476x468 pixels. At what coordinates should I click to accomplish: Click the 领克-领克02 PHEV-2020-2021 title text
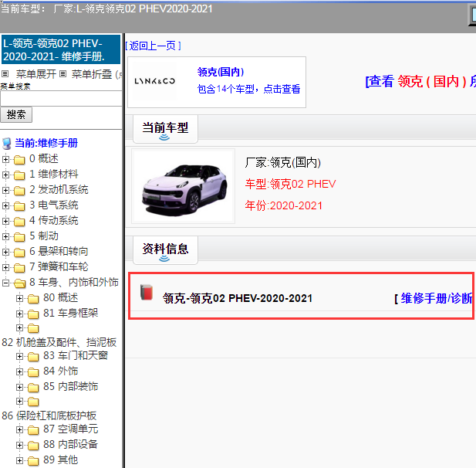tap(238, 298)
